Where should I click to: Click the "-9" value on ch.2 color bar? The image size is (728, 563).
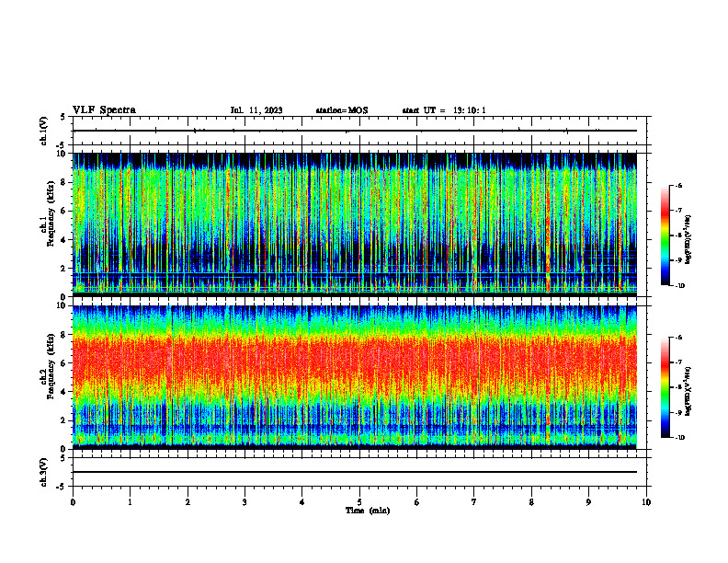[678, 412]
